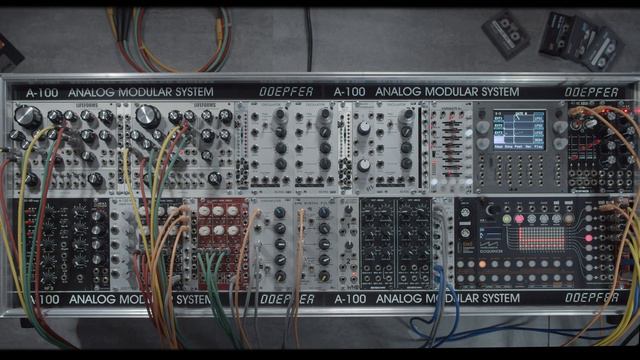Turn the upper white-capped knob on the silver filter module
Screen dimensions: 640x360
click(x=364, y=129)
